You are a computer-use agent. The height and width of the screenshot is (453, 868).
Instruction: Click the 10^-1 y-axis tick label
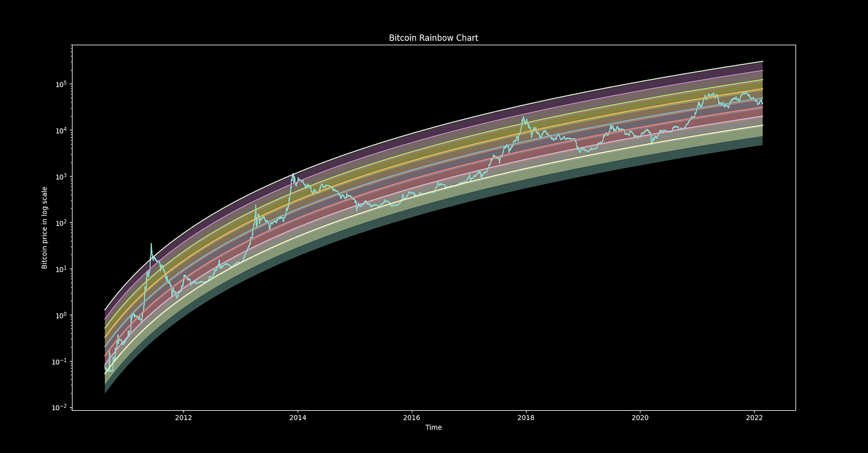point(60,361)
